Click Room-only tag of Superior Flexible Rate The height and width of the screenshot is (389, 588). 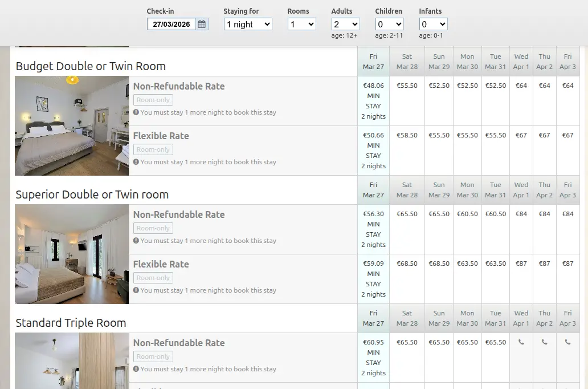click(x=153, y=278)
